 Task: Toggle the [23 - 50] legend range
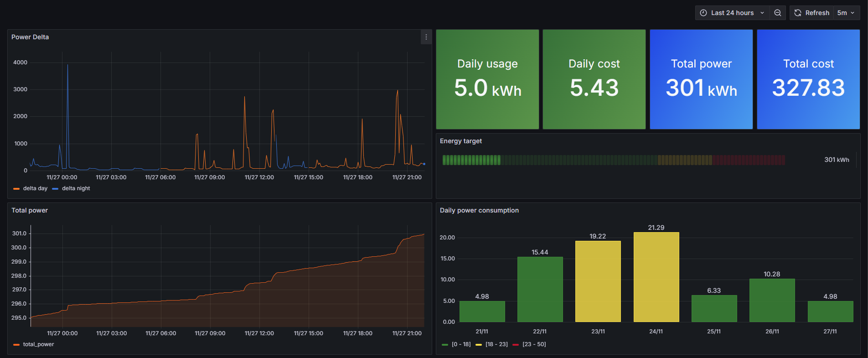(x=534, y=344)
